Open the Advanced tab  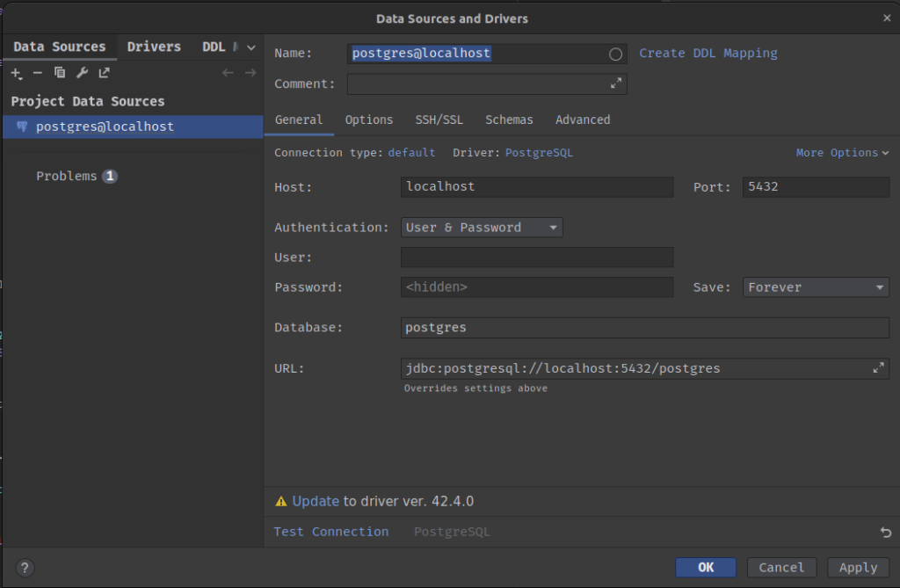coord(583,120)
